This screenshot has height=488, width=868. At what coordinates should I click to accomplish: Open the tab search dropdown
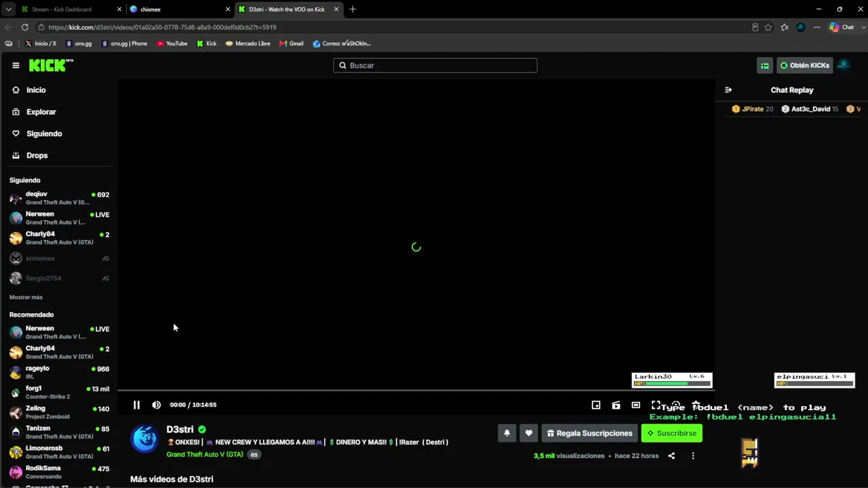tap(8, 9)
